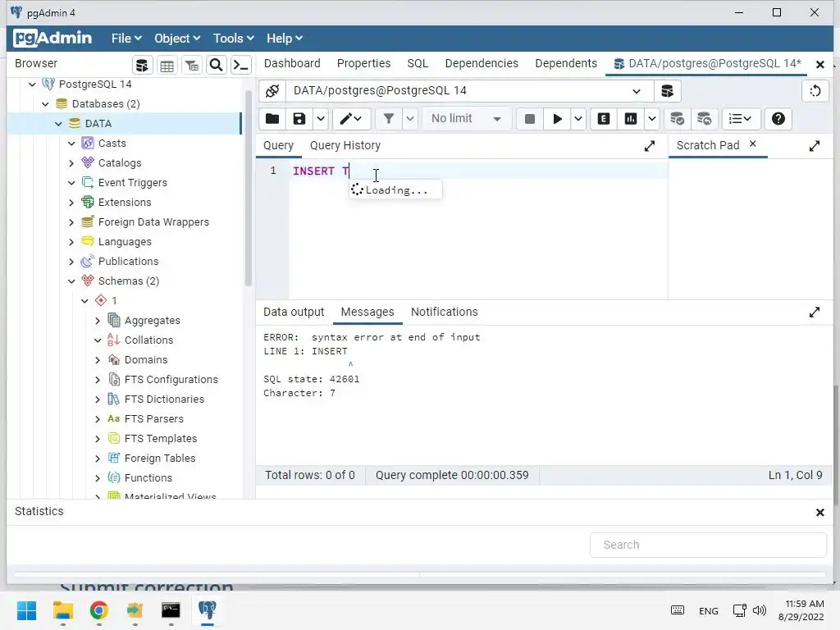
Task: Click the new connection database icon
Action: coord(668,90)
